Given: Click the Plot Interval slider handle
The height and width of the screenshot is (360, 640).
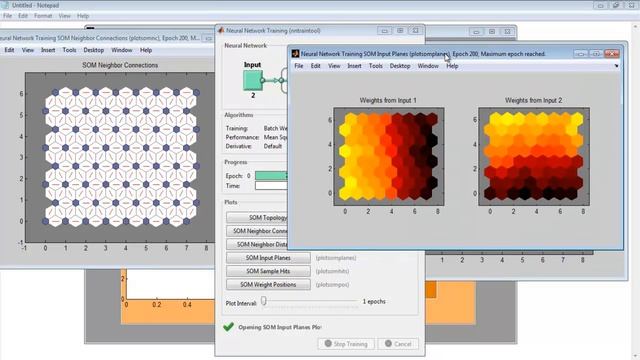Looking at the screenshot, I should coord(264,301).
